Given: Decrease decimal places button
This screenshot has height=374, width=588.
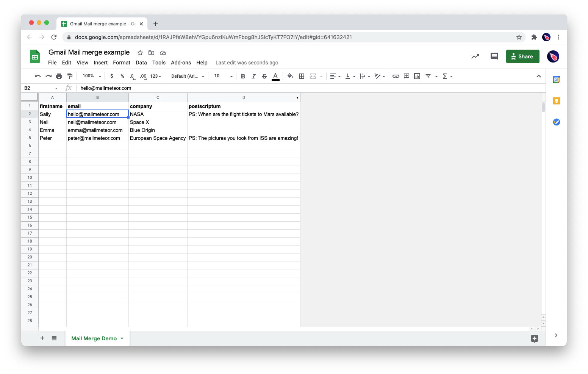Looking at the screenshot, I should click(132, 76).
